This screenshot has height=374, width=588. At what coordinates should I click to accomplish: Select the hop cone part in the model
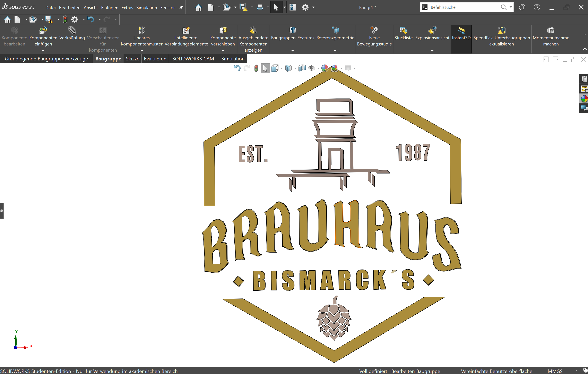[334, 318]
